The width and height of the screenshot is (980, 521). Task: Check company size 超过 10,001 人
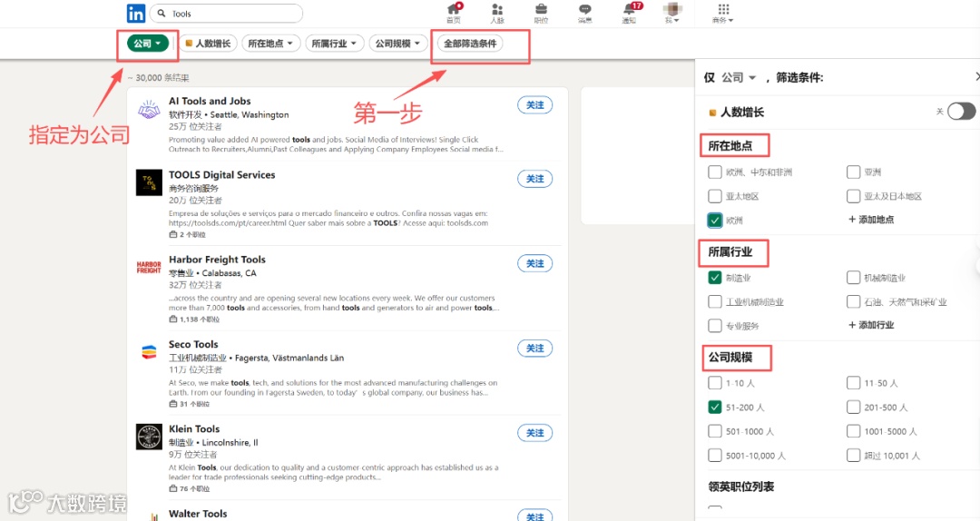(x=853, y=456)
